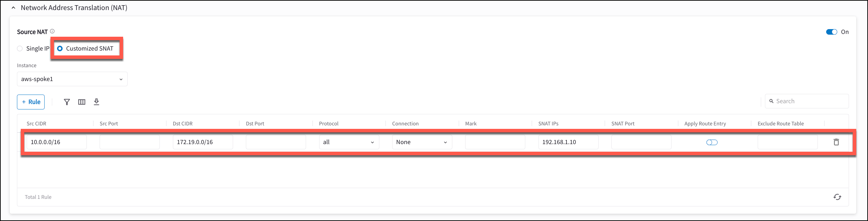Image resolution: width=868 pixels, height=221 pixels.
Task: Click the SNAT IPs field with 192.168.1.10
Action: [x=568, y=142]
